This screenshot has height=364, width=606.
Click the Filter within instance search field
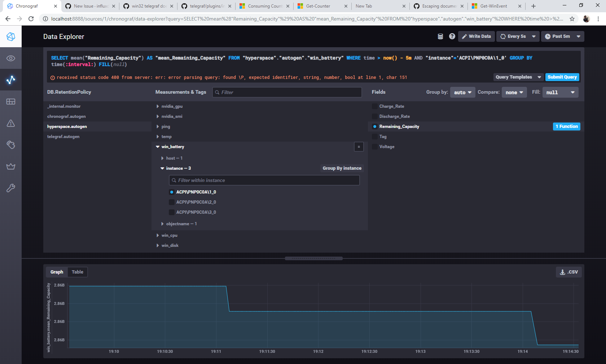[x=264, y=180]
